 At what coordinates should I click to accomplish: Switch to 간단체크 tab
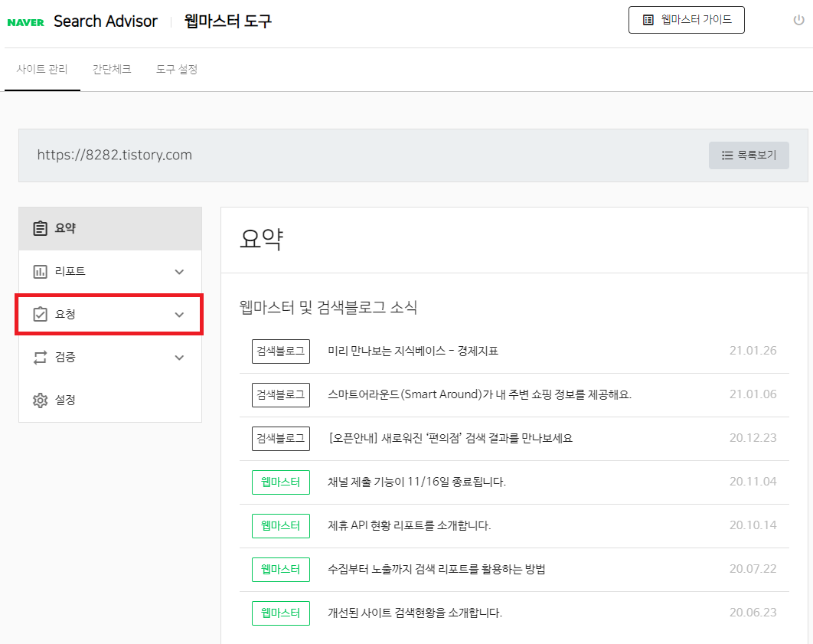coord(112,70)
